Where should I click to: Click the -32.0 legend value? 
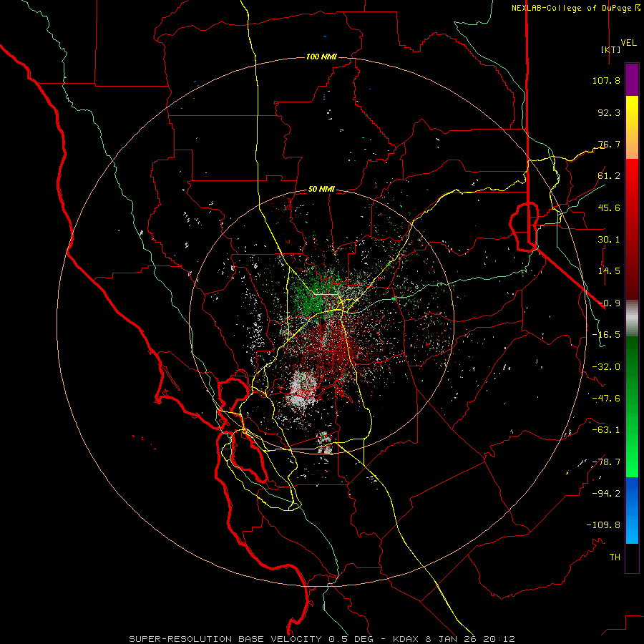click(x=606, y=367)
